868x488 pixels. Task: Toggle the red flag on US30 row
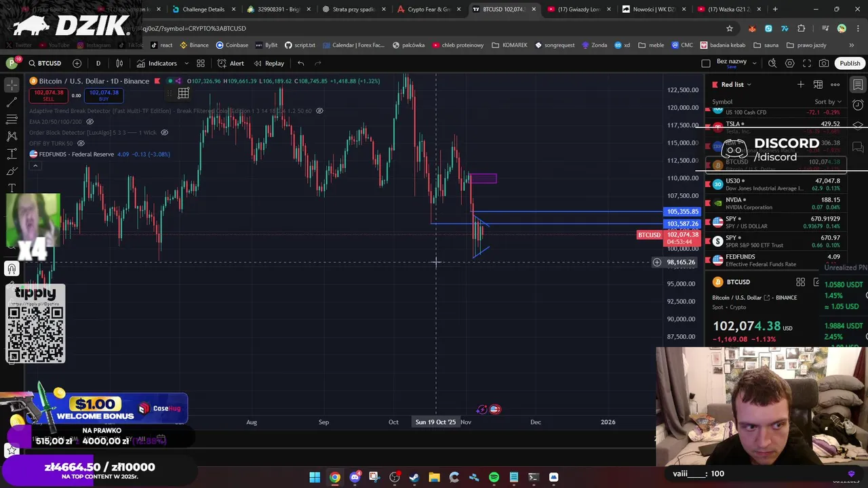(x=709, y=184)
